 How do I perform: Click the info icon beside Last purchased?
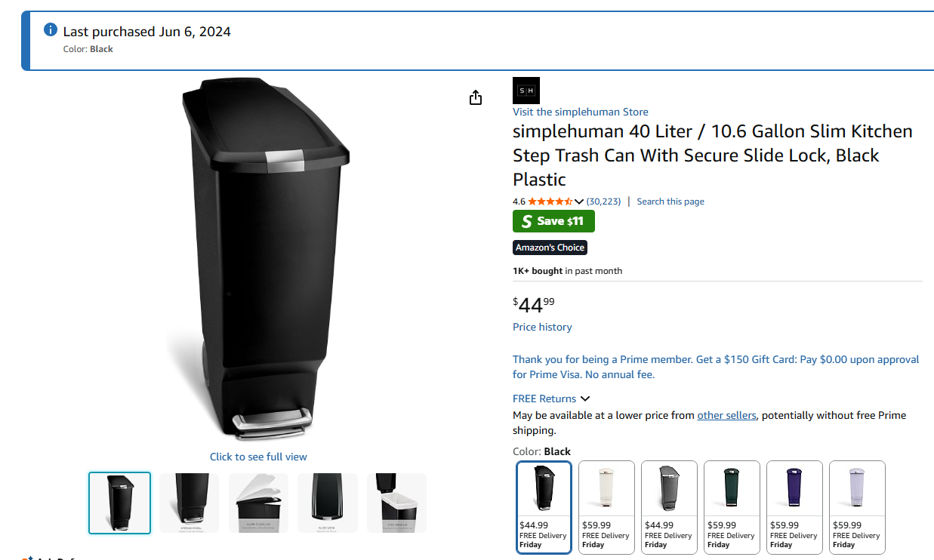[x=51, y=30]
